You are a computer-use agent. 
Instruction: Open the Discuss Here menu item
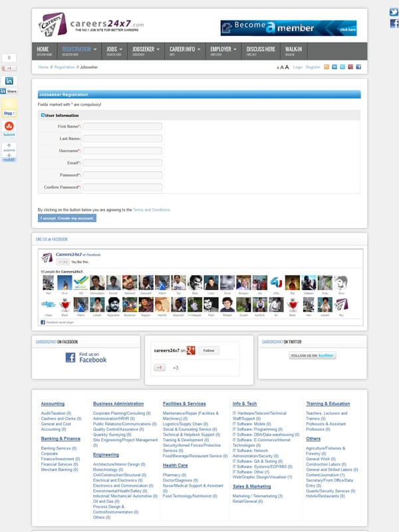[261, 51]
